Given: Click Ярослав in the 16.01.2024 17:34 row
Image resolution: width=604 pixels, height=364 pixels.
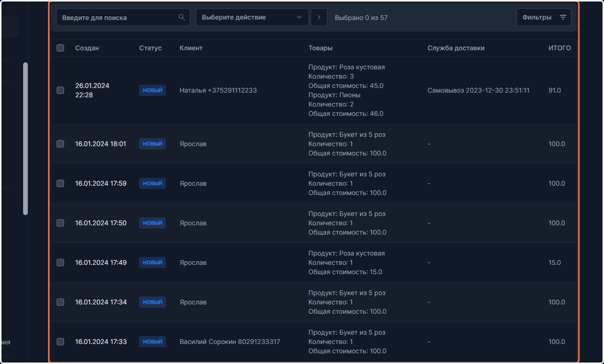Looking at the screenshot, I should 193,302.
